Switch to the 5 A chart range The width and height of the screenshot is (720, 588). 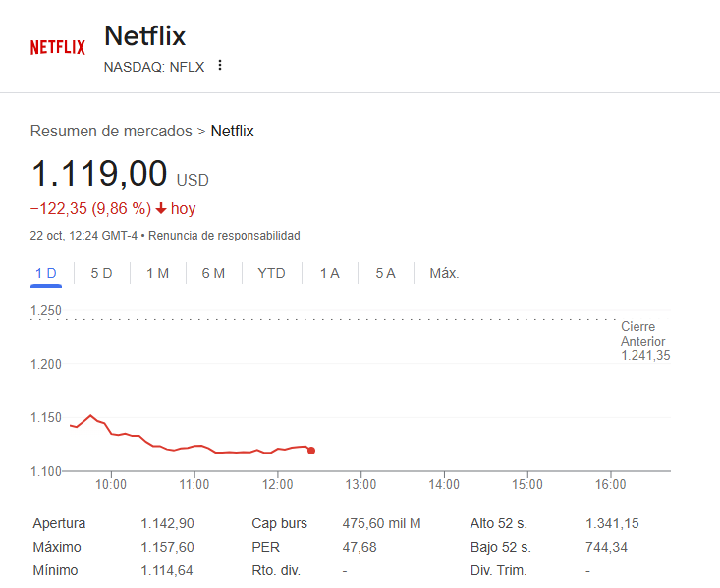[385, 273]
